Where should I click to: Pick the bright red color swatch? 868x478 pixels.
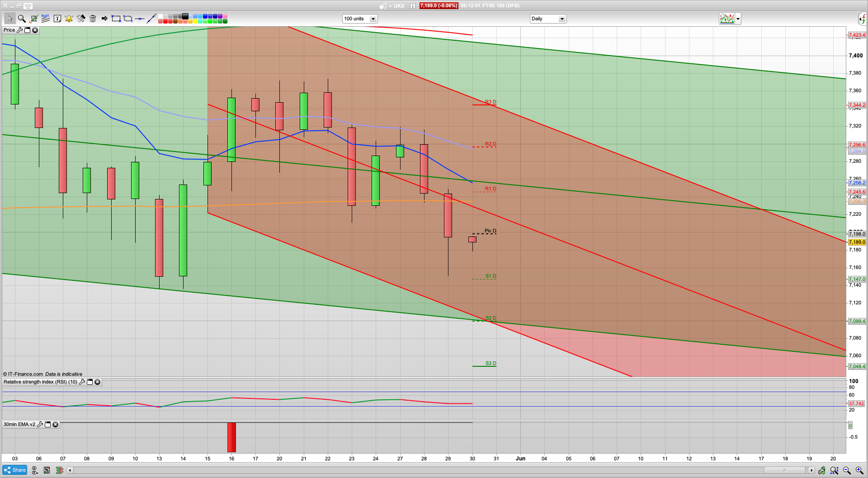coord(165,21)
